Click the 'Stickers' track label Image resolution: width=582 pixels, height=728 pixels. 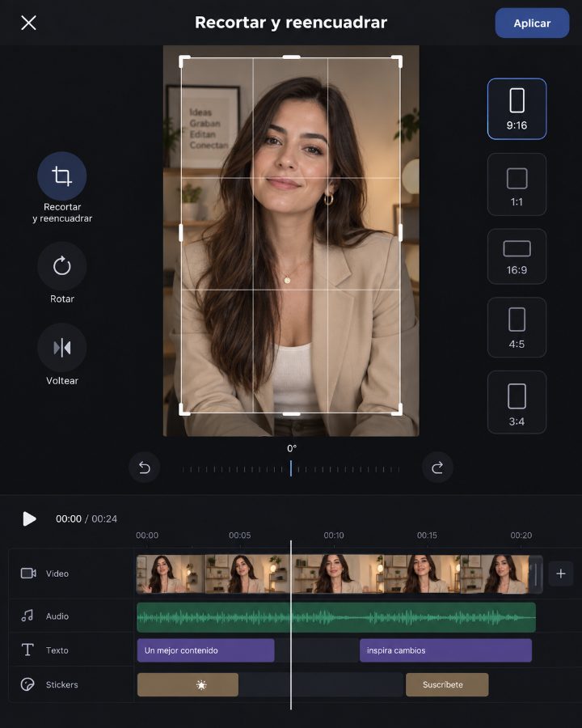tap(61, 685)
